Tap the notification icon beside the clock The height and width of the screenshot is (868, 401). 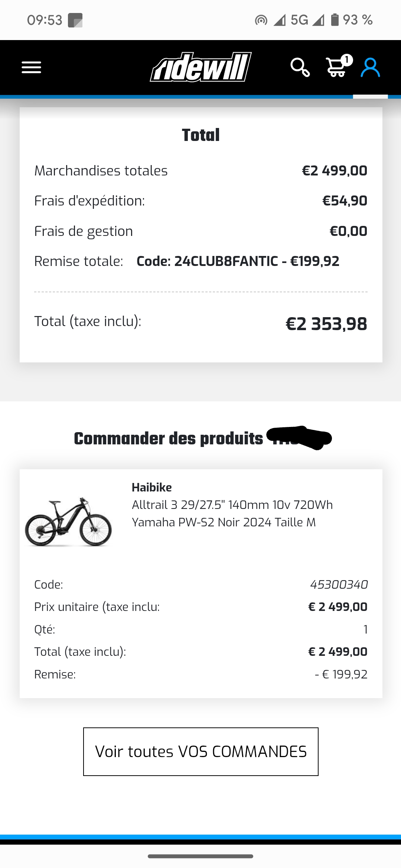click(x=75, y=20)
